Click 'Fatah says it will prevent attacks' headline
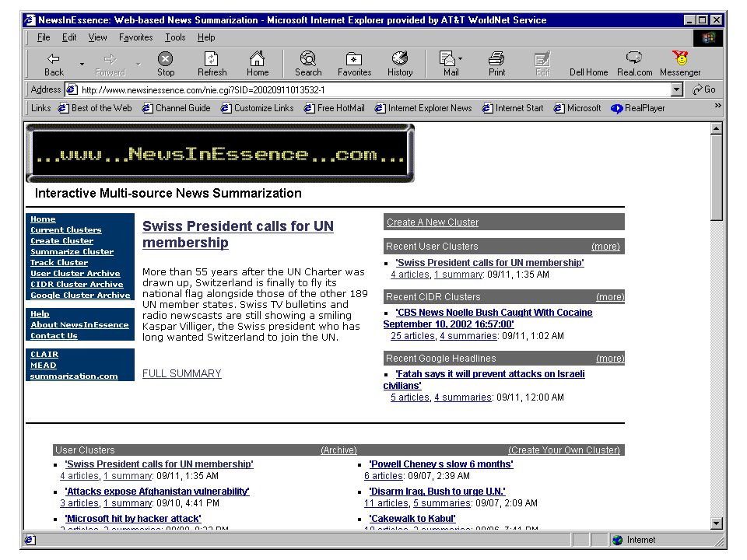Screen dimensions: 747x560 click(484, 380)
